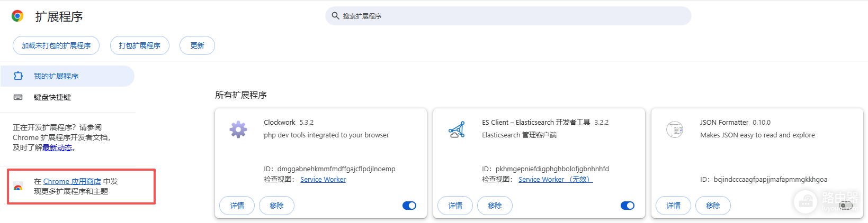Viewport: 868px width, 223px height.
Task: Click JSON Formatter ID bcjindcccaagfpapjjmafapmmgkkhgoa
Action: pos(771,180)
